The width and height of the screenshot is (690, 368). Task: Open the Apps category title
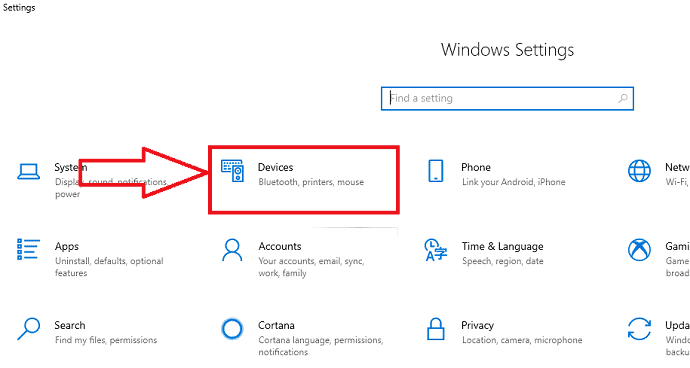pyautogui.click(x=67, y=247)
